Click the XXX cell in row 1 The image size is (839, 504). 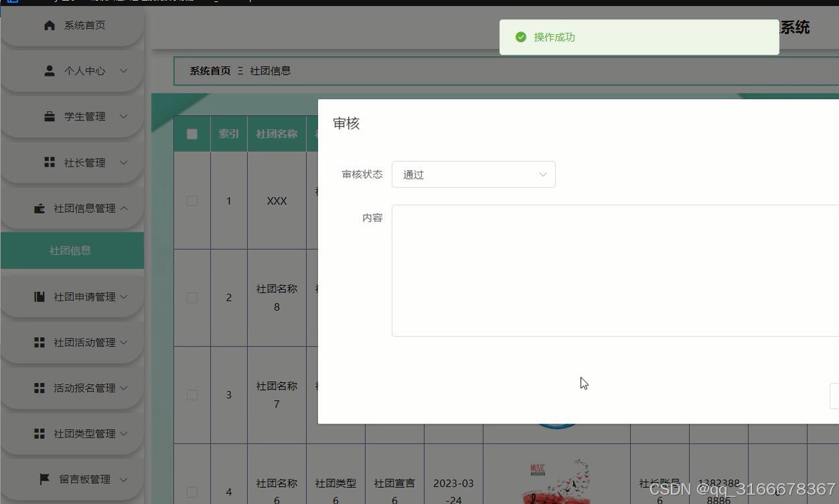[277, 201]
